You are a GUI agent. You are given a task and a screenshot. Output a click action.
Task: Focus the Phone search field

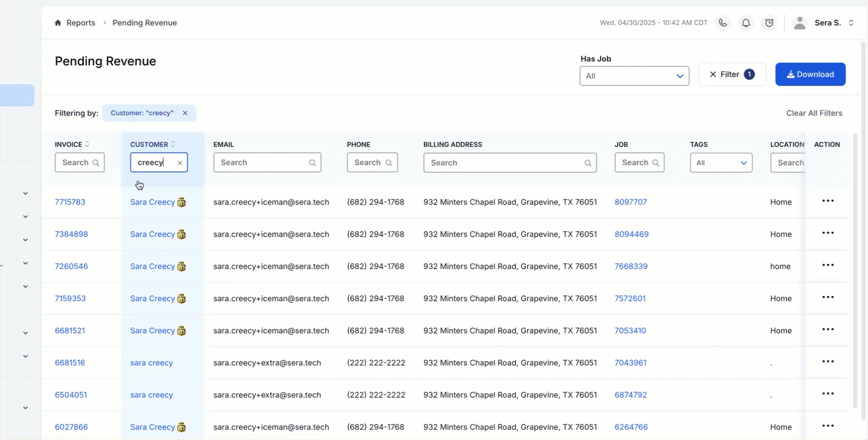coord(372,162)
